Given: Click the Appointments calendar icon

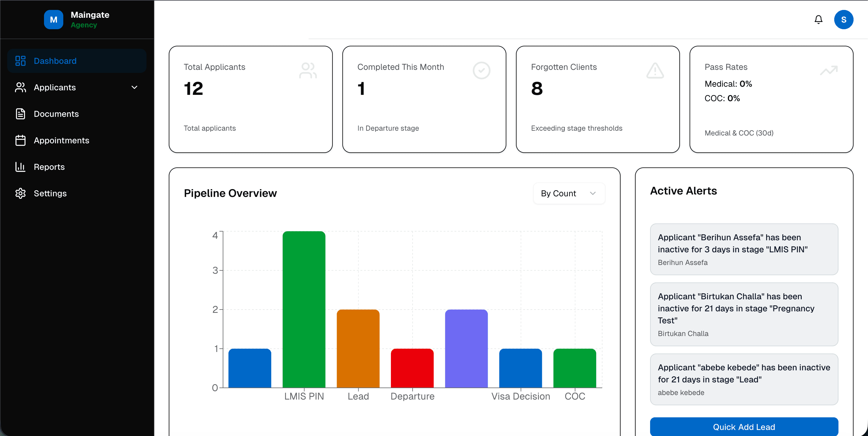Looking at the screenshot, I should coord(20,140).
